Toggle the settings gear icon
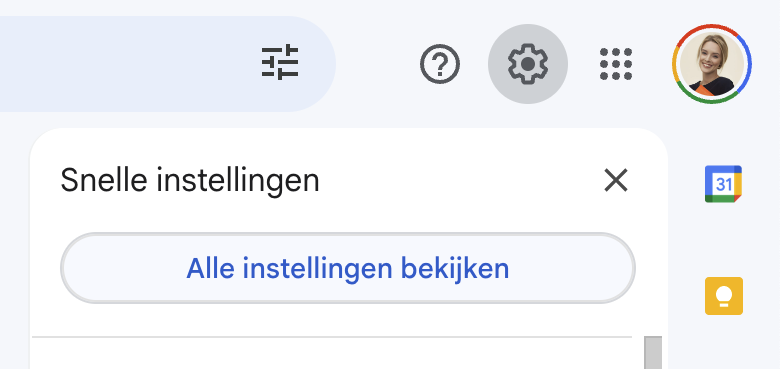The width and height of the screenshot is (780, 369). coord(528,64)
